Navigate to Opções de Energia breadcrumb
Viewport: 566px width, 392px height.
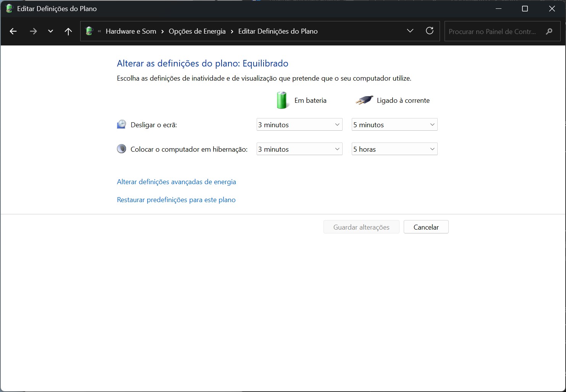click(x=197, y=31)
